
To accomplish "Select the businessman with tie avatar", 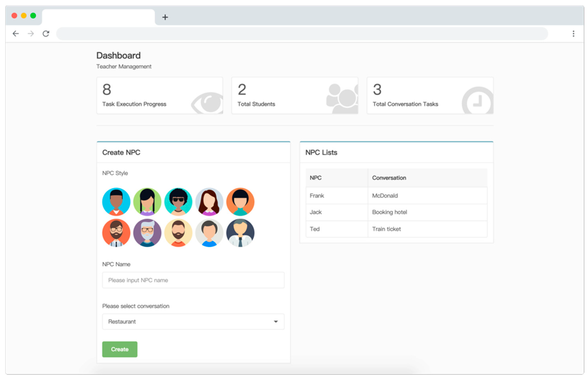I will pyautogui.click(x=240, y=233).
